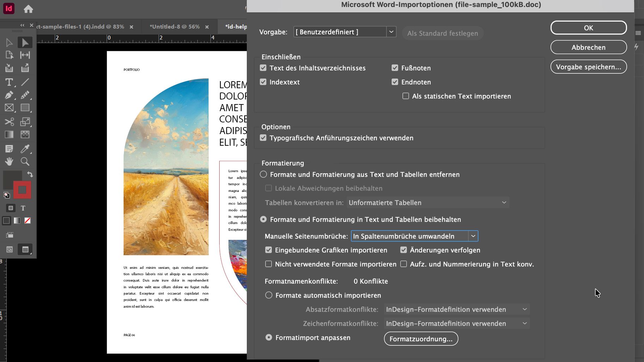Collapse the tools panel chevrons
Image resolution: width=644 pixels, height=362 pixels.
pyautogui.click(x=22, y=25)
